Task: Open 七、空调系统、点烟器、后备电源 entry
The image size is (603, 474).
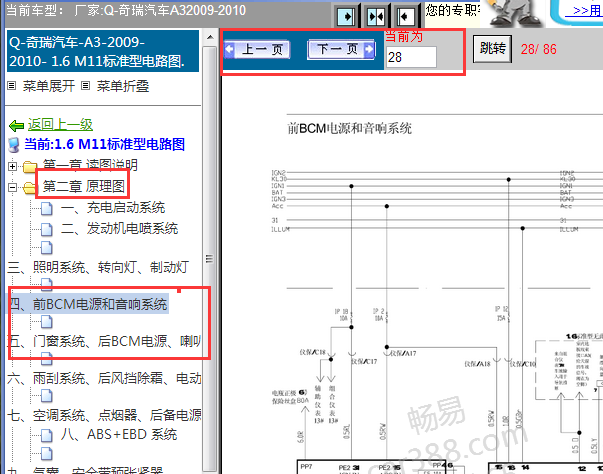Action: point(105,415)
